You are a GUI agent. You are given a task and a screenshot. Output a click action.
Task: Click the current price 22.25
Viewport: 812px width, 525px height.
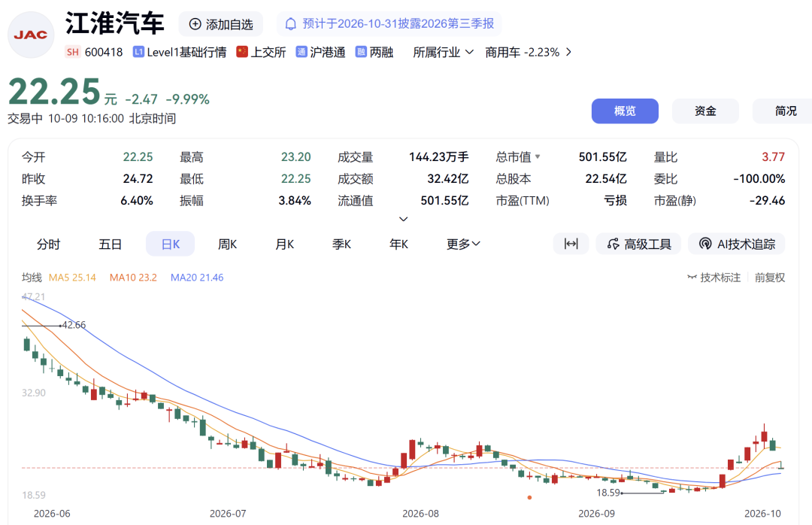(x=54, y=92)
